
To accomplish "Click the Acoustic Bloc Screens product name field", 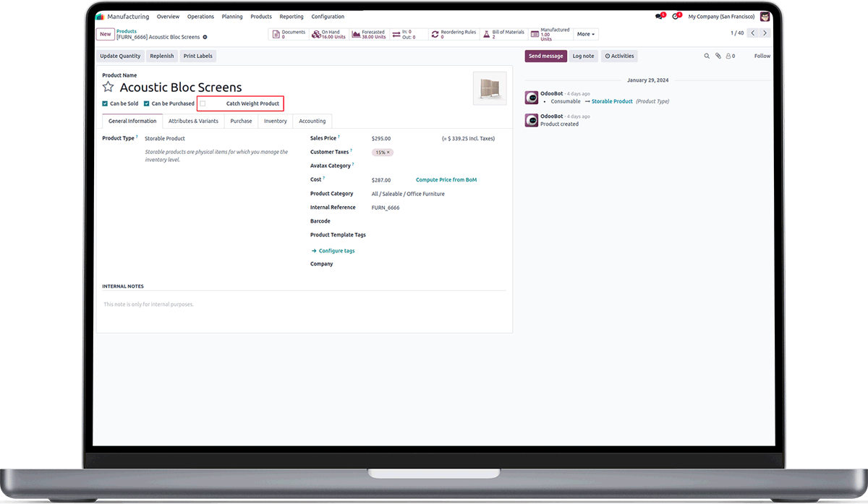I will 181,87.
